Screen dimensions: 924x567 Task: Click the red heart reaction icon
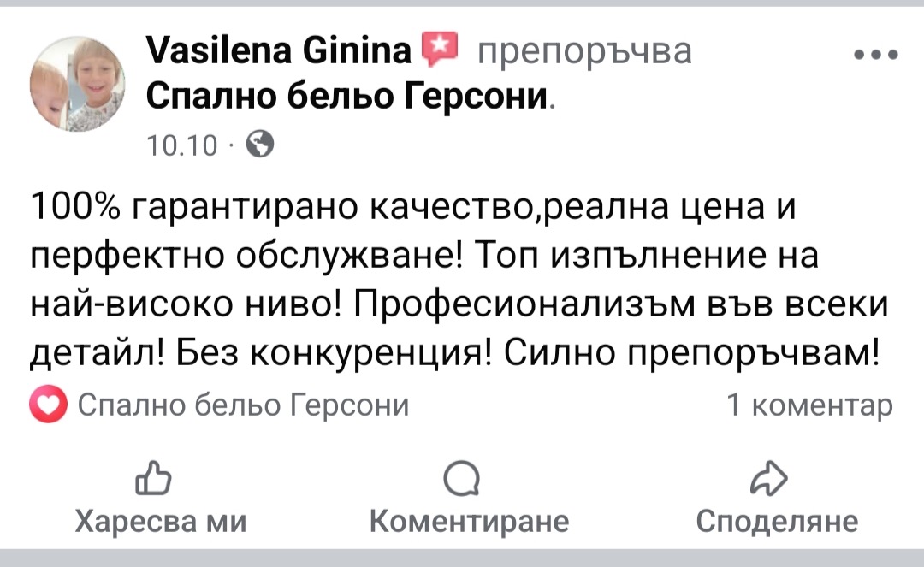(x=47, y=405)
